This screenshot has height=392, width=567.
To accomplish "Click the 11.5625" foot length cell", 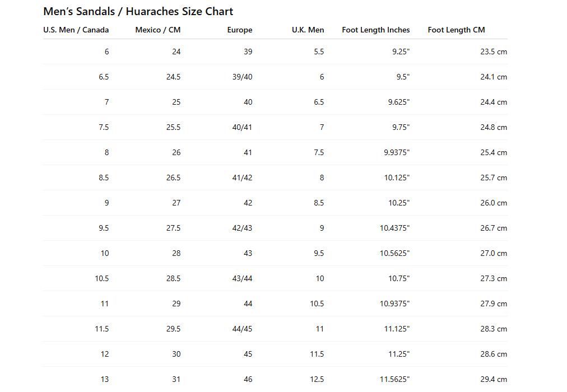I will point(394,379).
